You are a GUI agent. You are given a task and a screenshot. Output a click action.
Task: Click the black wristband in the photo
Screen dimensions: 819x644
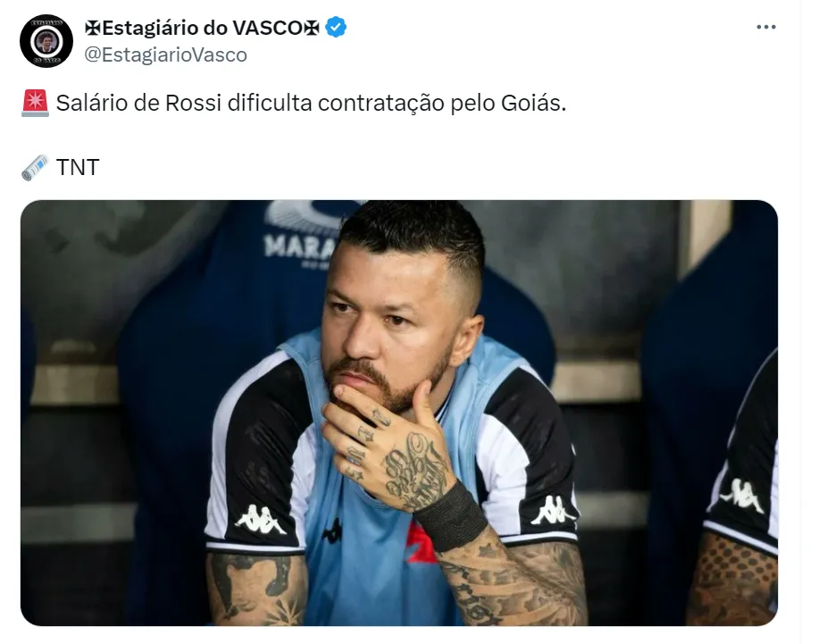451,516
